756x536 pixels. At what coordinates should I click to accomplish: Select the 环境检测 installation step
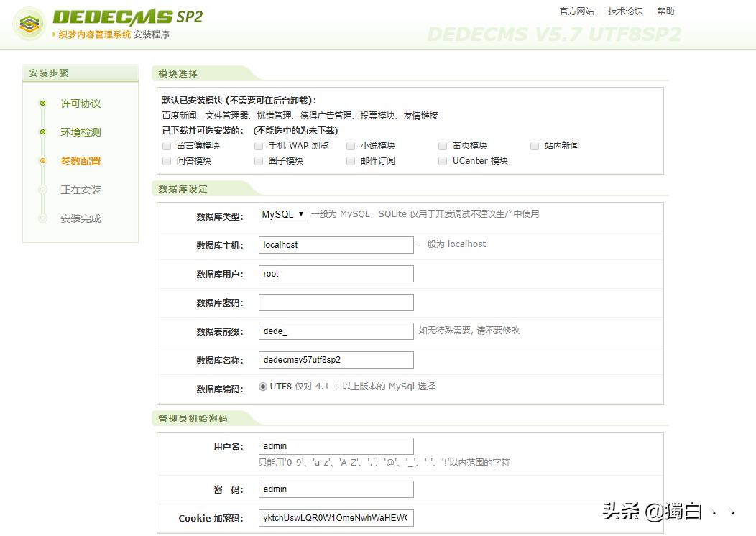click(82, 131)
